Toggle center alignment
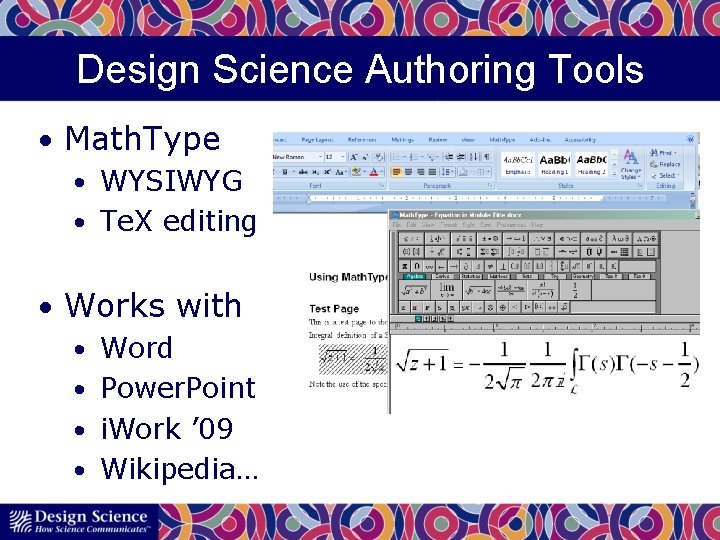Image resolution: width=720 pixels, height=540 pixels. pyautogui.click(x=408, y=172)
